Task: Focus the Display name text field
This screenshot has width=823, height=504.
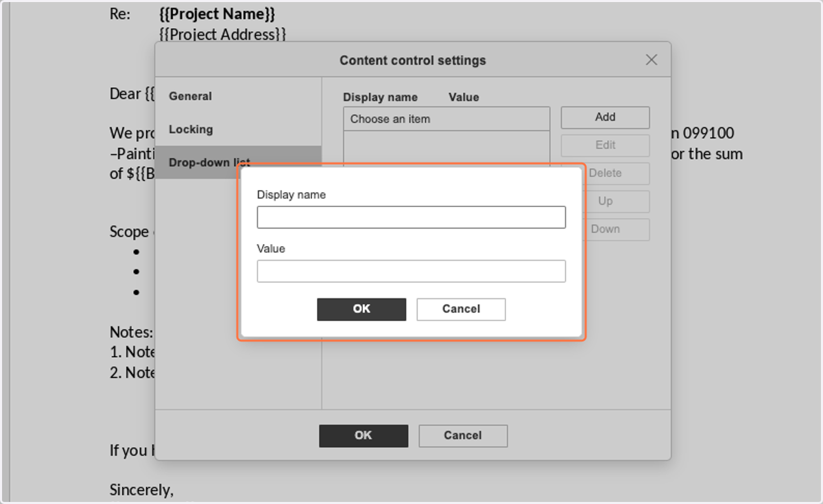Action: (x=411, y=217)
